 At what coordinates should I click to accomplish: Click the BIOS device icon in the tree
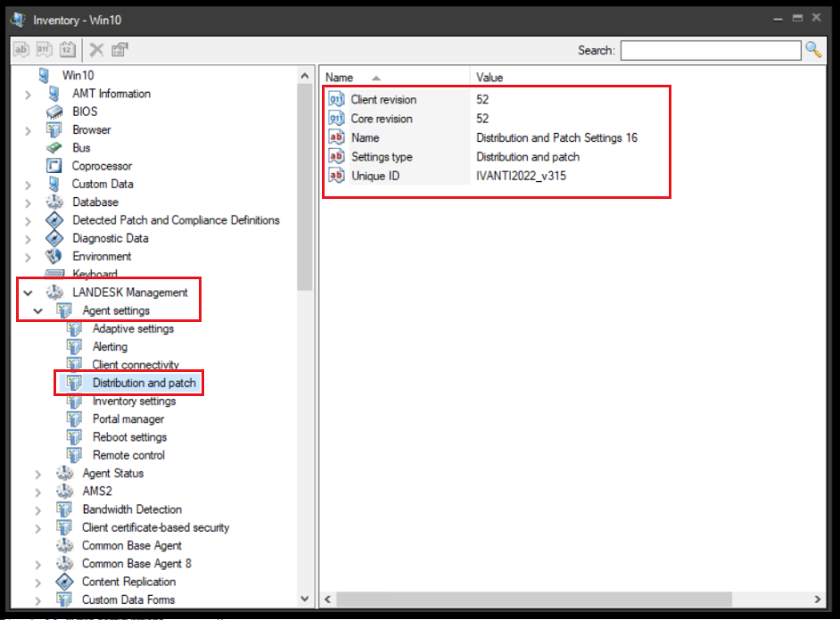click(55, 112)
